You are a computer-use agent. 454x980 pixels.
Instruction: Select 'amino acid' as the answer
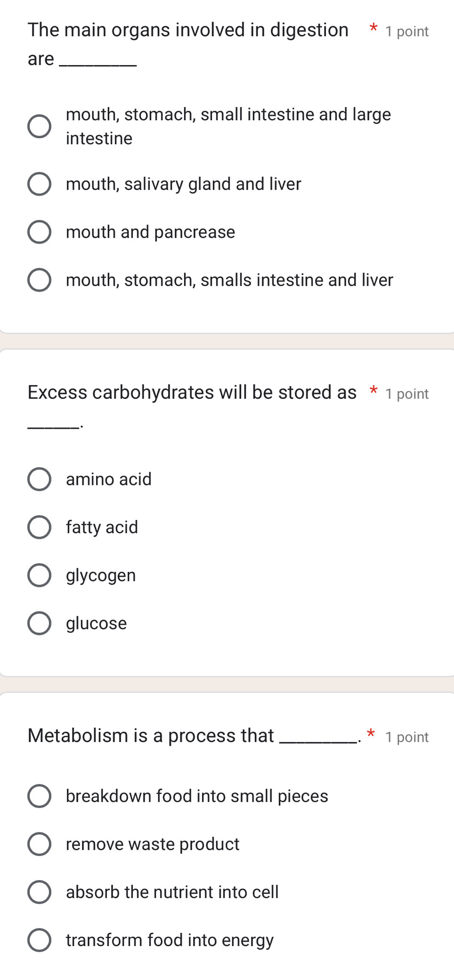[x=39, y=479]
